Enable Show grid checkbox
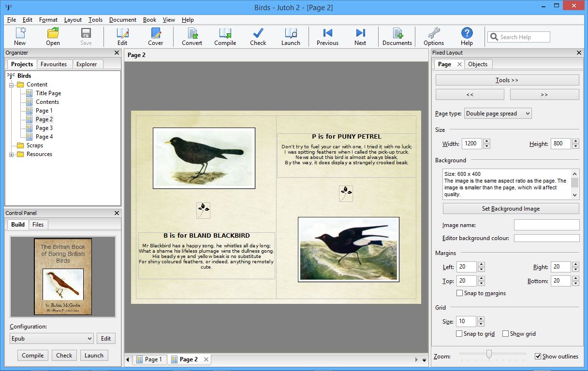This screenshot has width=588, height=371. [505, 334]
